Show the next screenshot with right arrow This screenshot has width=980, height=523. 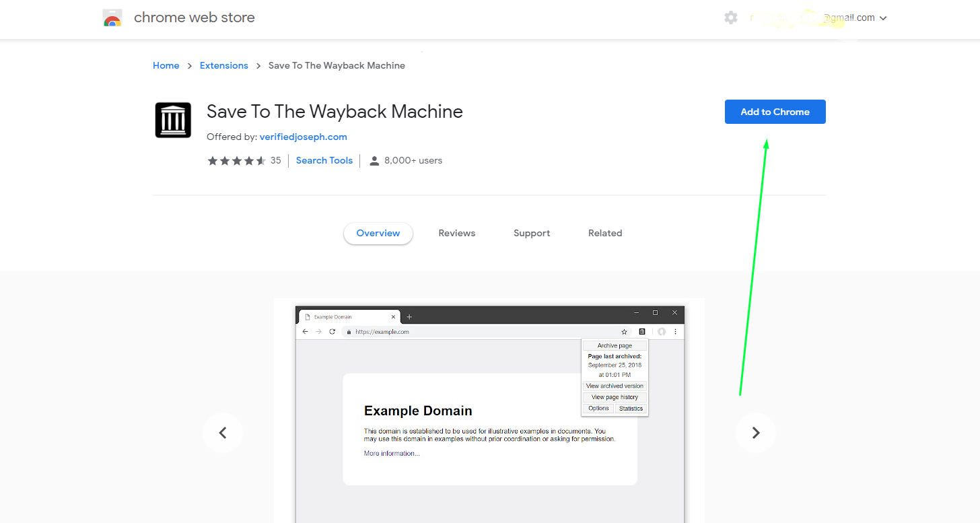pyautogui.click(x=756, y=433)
